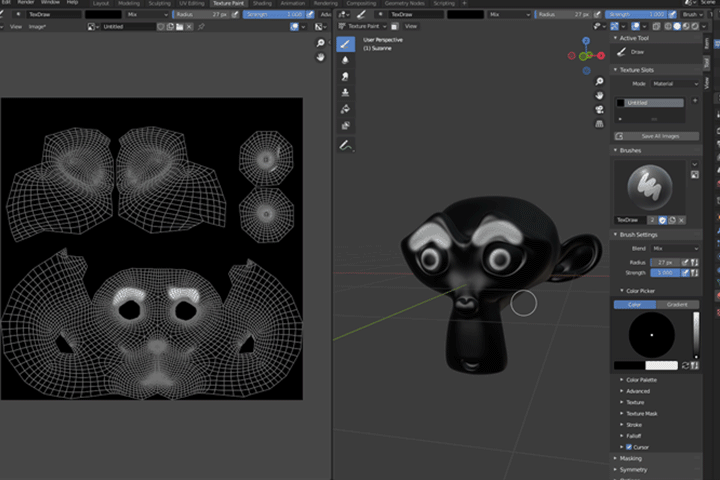The width and height of the screenshot is (720, 480).
Task: Toggle the Cursor checkbox in sidebar
Action: pos(629,447)
